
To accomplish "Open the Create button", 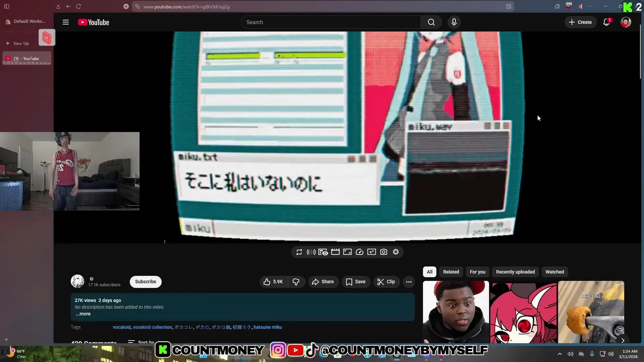I will click(580, 22).
